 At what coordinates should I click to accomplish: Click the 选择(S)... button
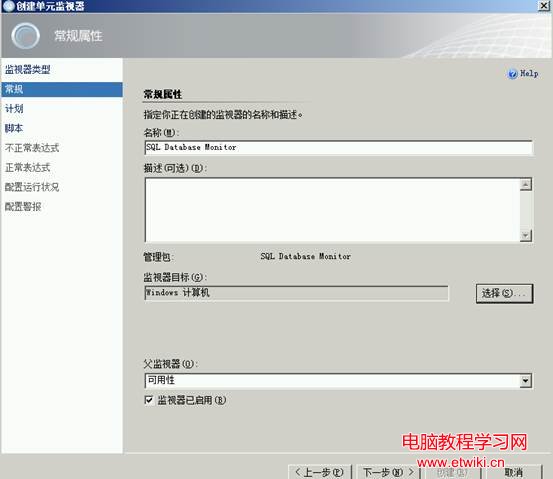click(x=504, y=293)
